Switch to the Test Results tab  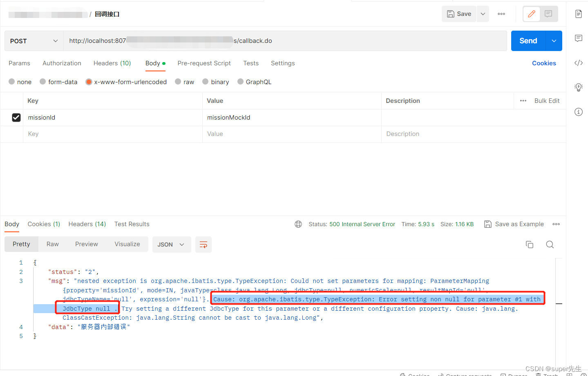point(132,224)
